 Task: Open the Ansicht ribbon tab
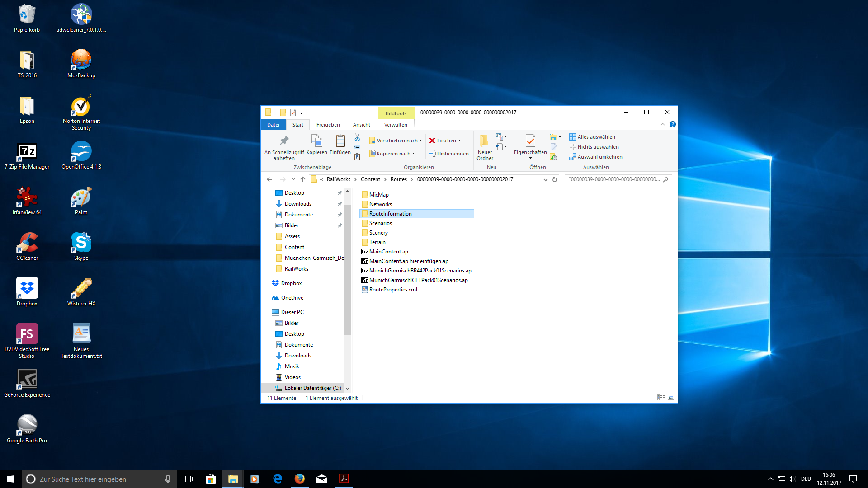click(361, 125)
